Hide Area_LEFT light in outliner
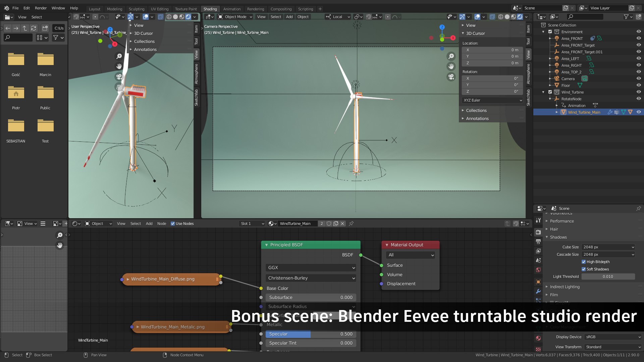Image resolution: width=644 pixels, height=362 pixels. tap(639, 59)
